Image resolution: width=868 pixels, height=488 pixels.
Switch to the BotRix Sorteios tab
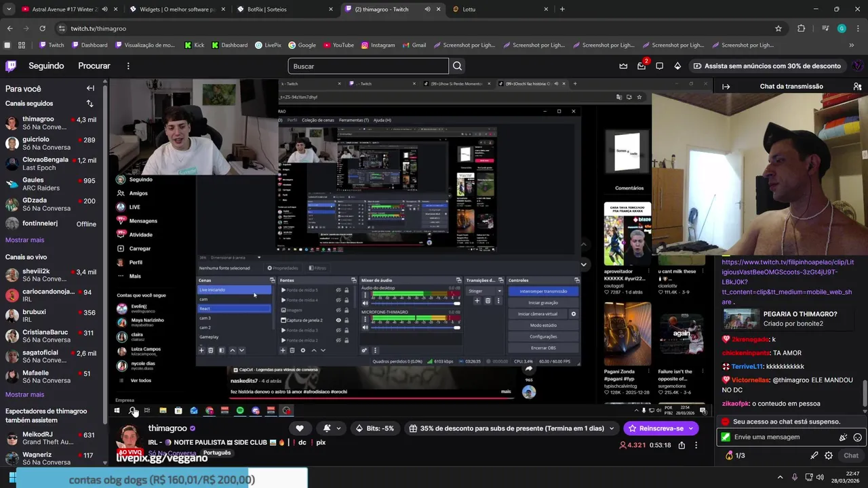(x=285, y=9)
